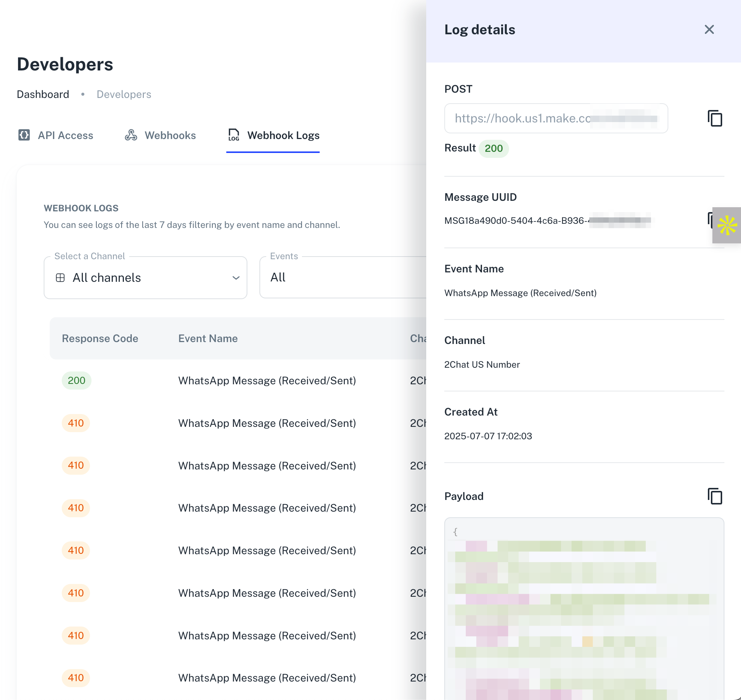Go to Dashboard breadcrumb link
Viewport: 741px width, 700px height.
click(x=43, y=94)
